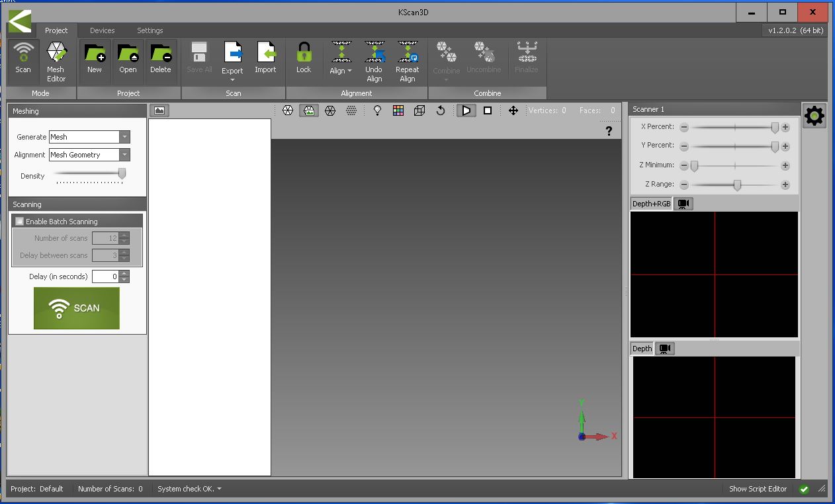The height and width of the screenshot is (504, 835).
Task: Switch to the Devices tab
Action: click(x=103, y=30)
